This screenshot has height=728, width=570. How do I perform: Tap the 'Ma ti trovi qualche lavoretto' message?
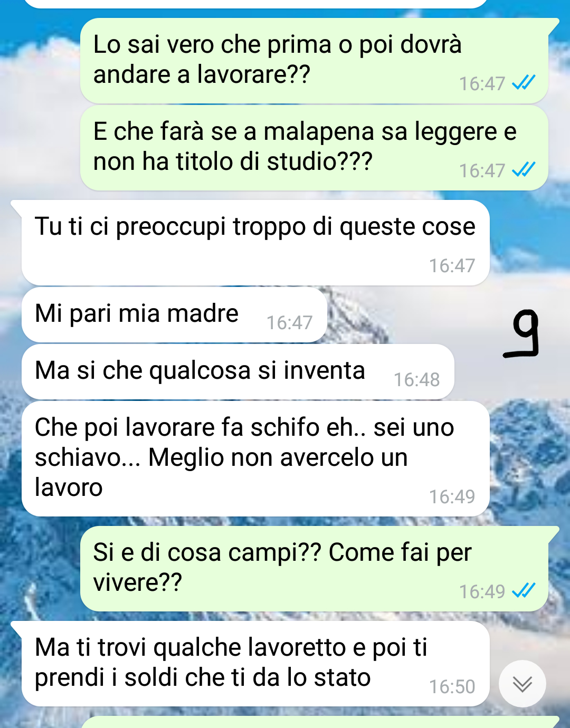click(255, 664)
